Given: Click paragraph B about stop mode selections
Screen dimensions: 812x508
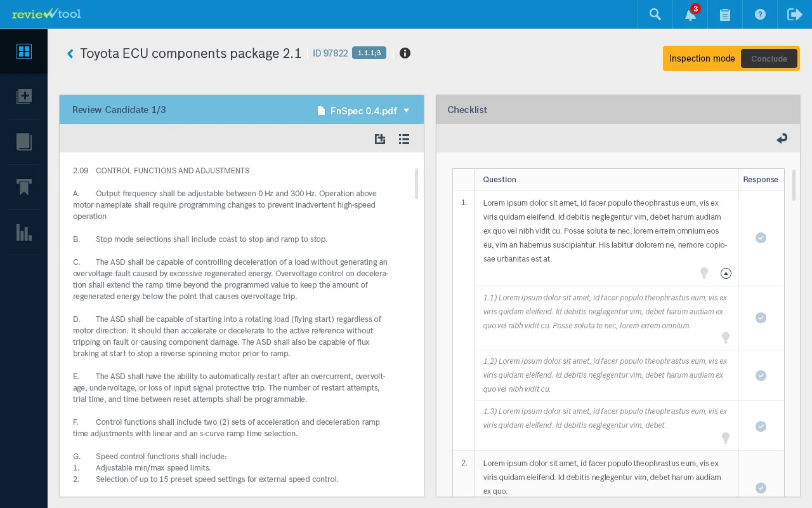Looking at the screenshot, I should pyautogui.click(x=200, y=239).
